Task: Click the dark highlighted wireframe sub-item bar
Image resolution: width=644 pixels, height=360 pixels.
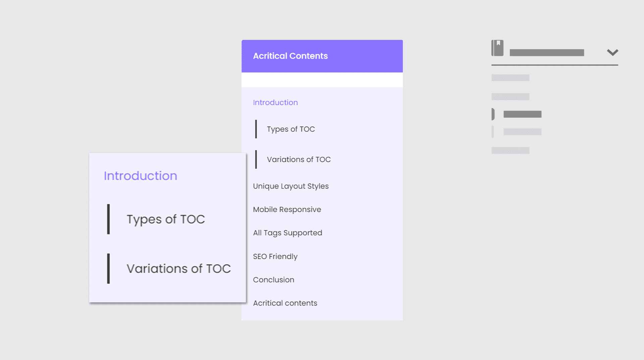Action: (x=522, y=114)
